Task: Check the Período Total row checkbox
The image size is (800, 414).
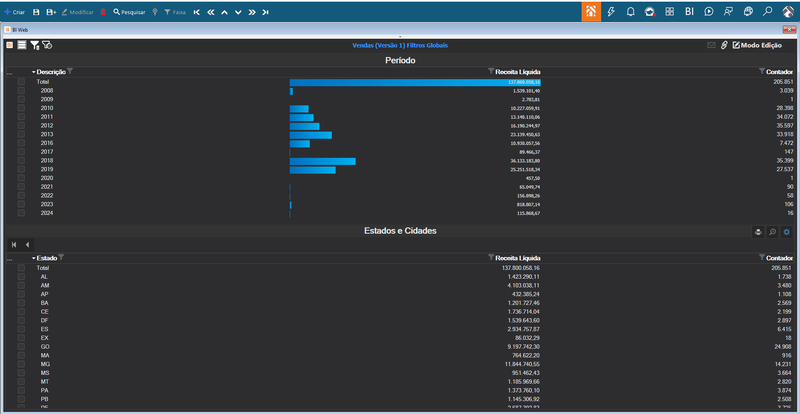Action: click(21, 82)
